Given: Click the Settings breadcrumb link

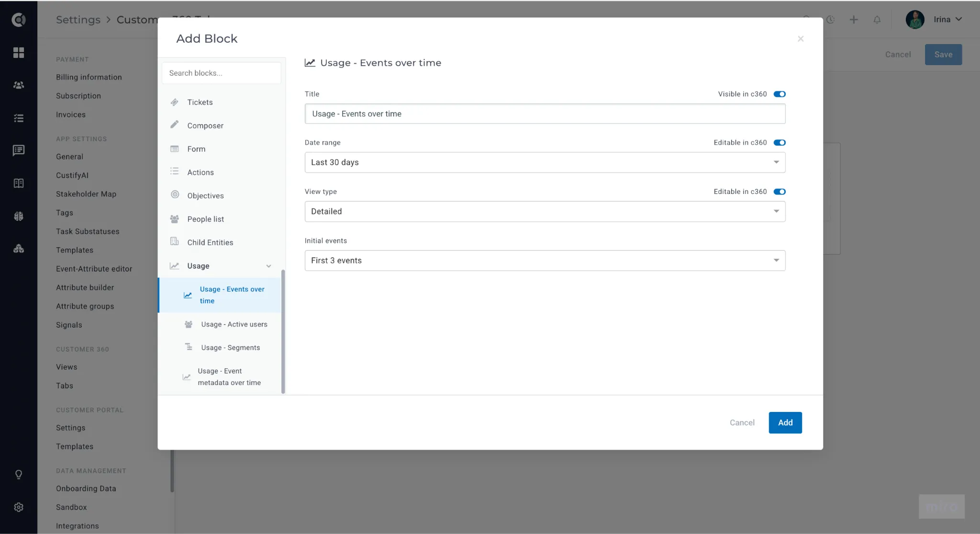Looking at the screenshot, I should (x=78, y=20).
